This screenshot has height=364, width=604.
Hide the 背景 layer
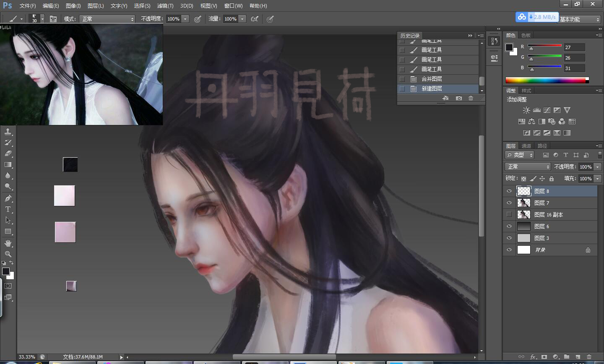(x=509, y=250)
